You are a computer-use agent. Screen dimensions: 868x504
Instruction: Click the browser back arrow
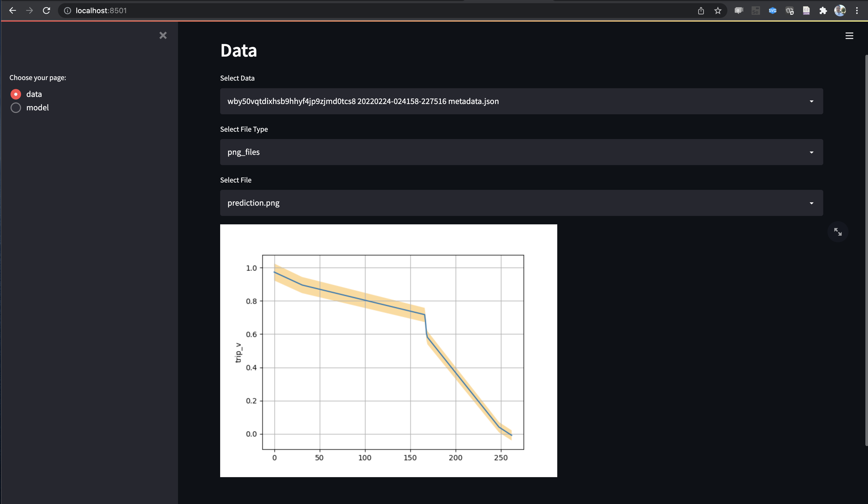13,11
